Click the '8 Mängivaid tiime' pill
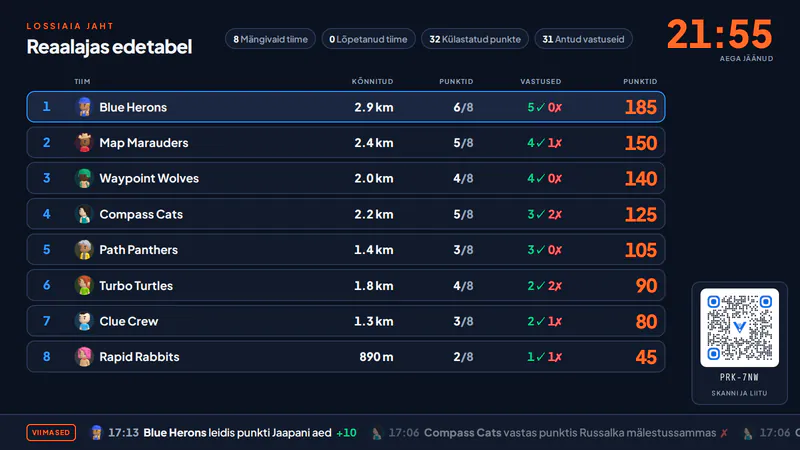800x450 pixels. pyautogui.click(x=270, y=39)
